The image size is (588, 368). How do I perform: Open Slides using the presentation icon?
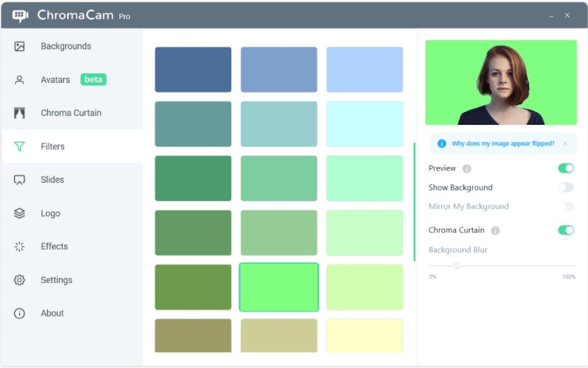point(19,180)
